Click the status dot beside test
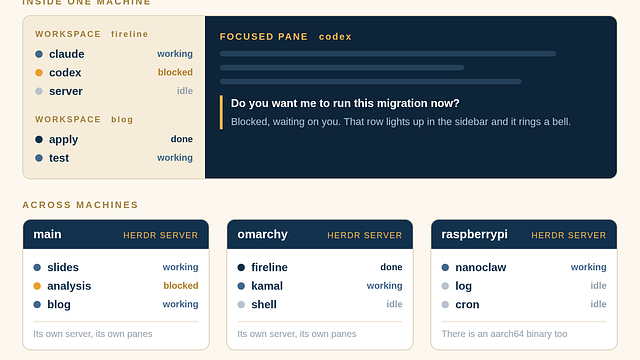The width and height of the screenshot is (640, 360). tap(39, 158)
